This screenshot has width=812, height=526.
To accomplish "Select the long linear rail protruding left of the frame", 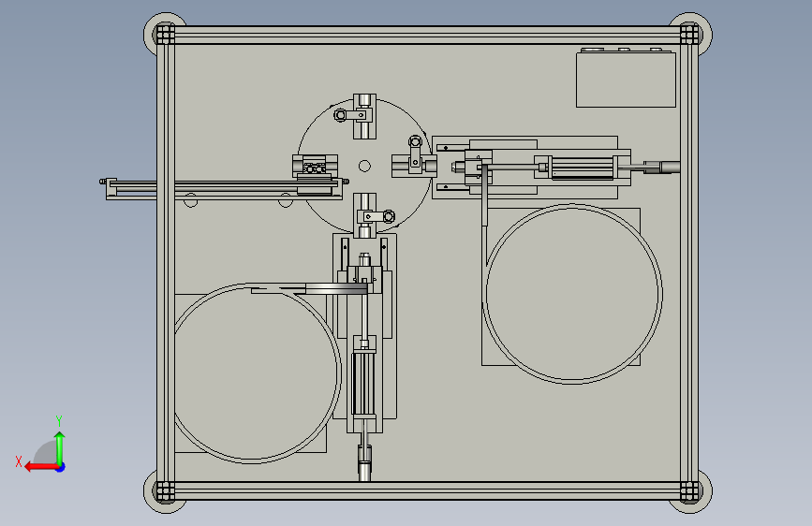I will [223, 188].
